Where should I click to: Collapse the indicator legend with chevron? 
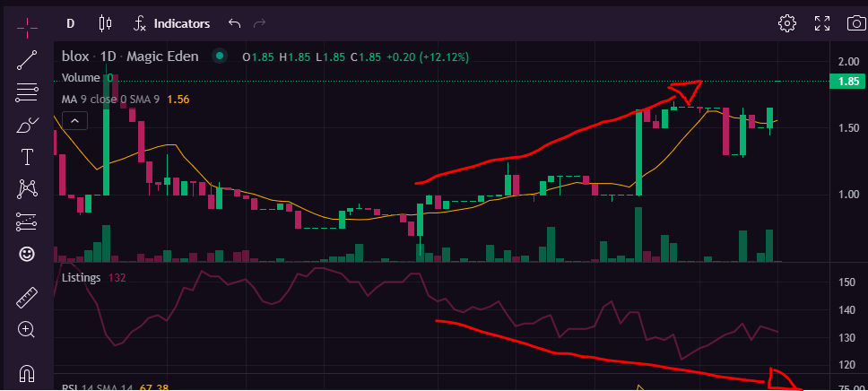tap(74, 120)
